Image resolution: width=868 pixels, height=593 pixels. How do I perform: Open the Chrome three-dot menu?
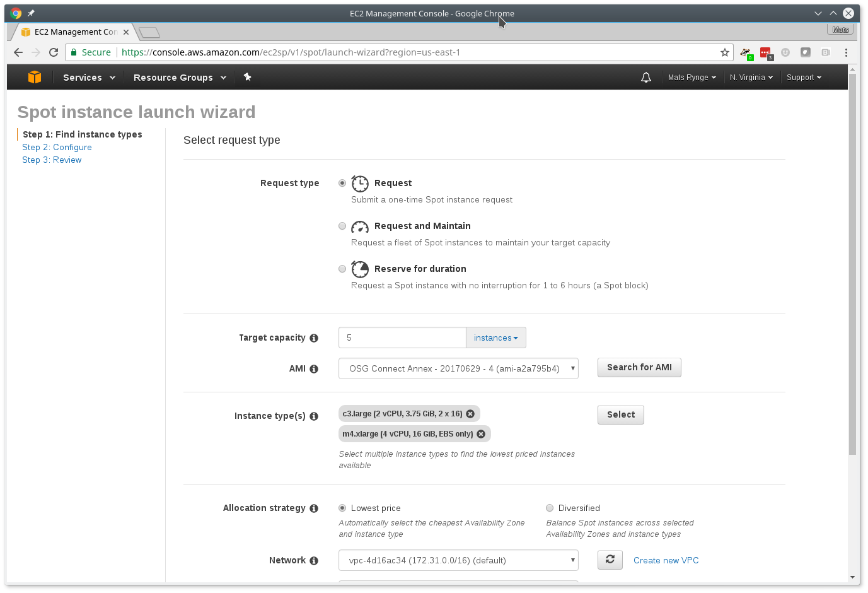coord(846,52)
